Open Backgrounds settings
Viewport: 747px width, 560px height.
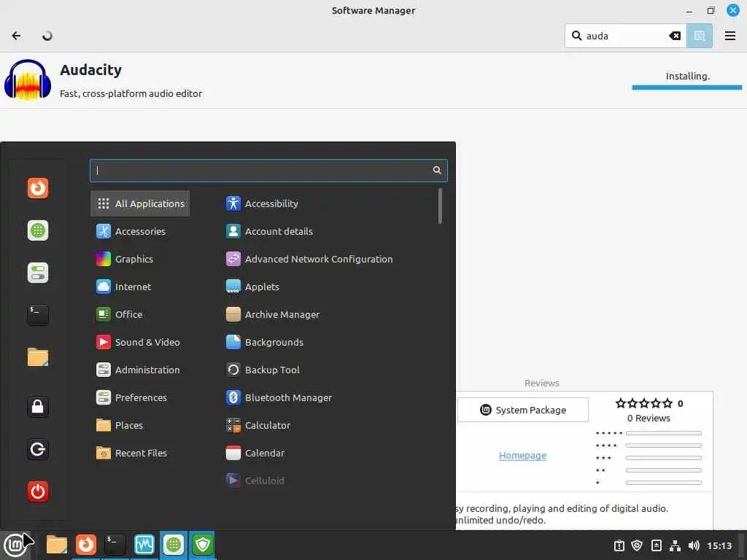tap(265, 342)
